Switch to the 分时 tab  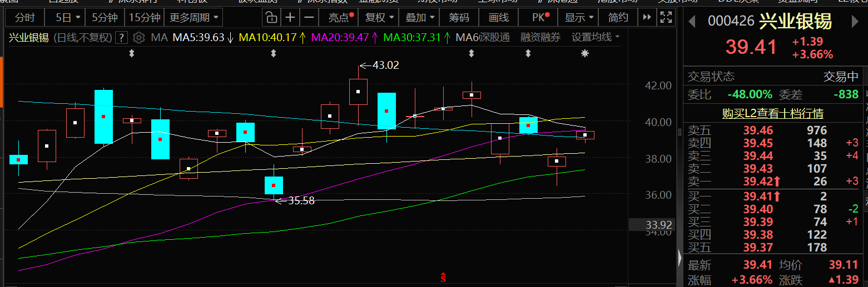click(24, 18)
